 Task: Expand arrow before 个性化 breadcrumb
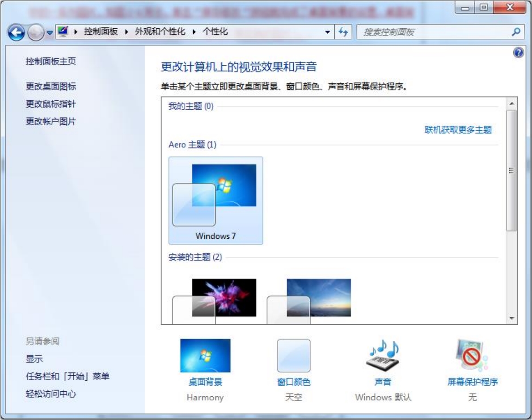coord(194,32)
